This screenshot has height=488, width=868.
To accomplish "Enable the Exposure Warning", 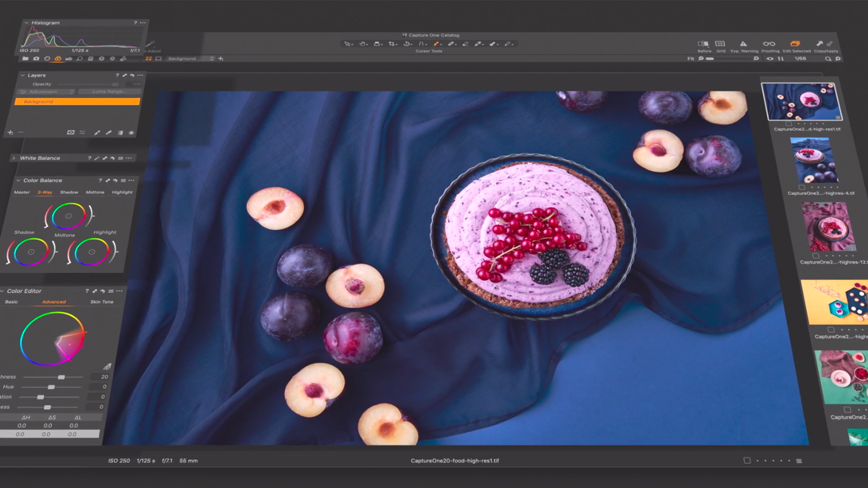I will tap(743, 45).
